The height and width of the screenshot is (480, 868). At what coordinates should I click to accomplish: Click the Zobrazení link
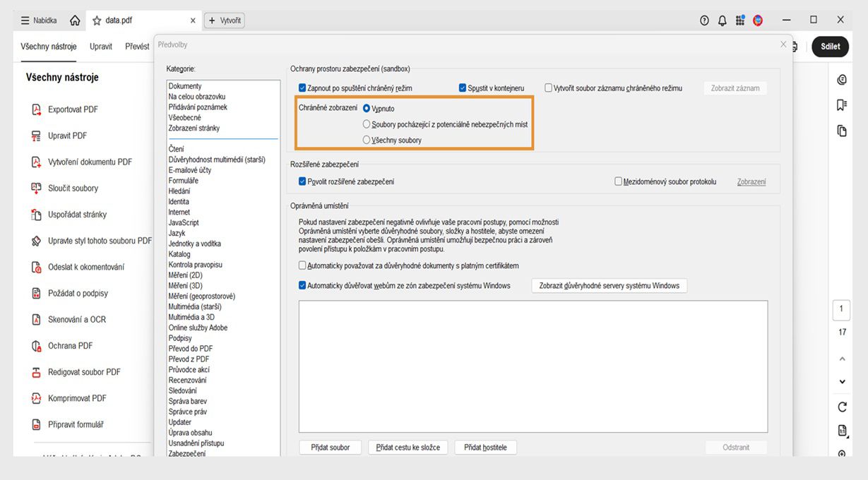coord(751,181)
